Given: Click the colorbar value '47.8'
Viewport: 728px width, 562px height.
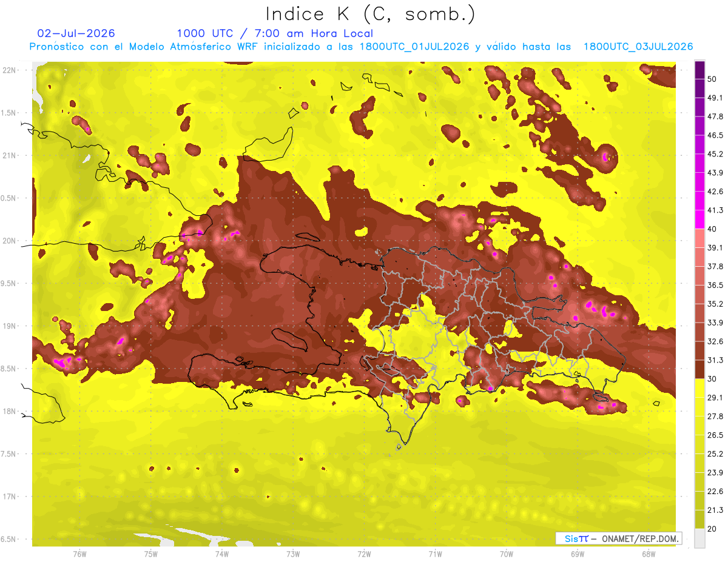Looking at the screenshot, I should [715, 116].
